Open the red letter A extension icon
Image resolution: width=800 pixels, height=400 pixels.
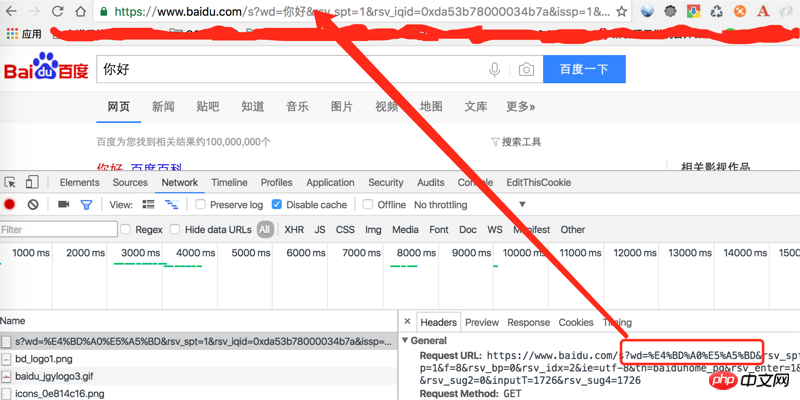(763, 11)
